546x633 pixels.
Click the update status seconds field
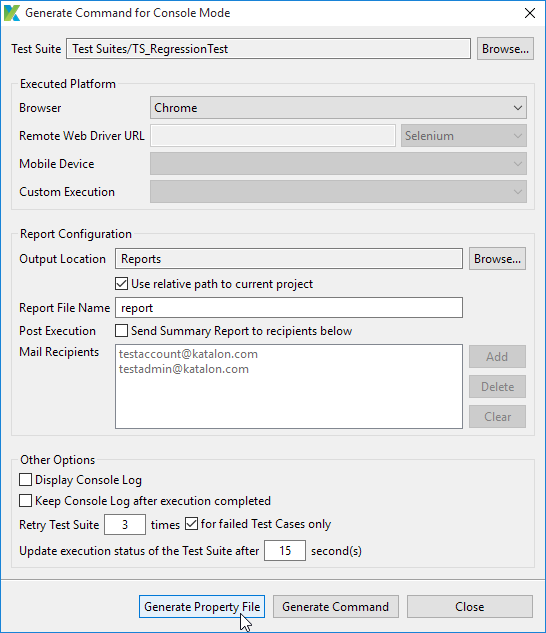tap(285, 551)
